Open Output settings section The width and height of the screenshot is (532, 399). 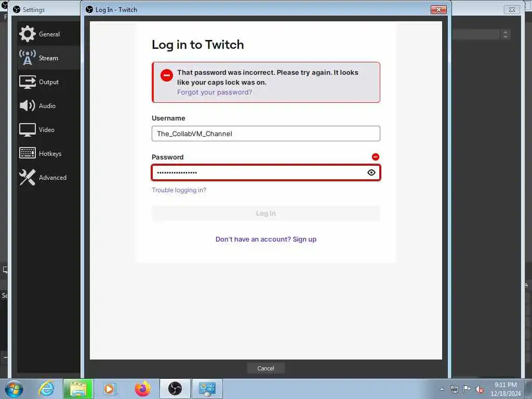[49, 82]
